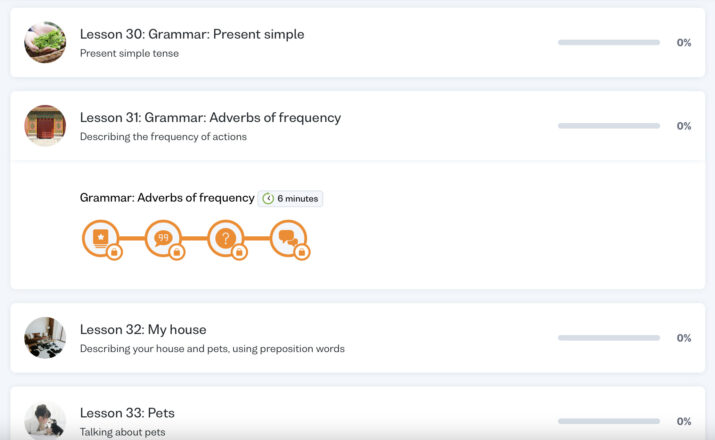
Task: Click the Lesson 30 tea leaves thumbnail
Action: point(45,42)
